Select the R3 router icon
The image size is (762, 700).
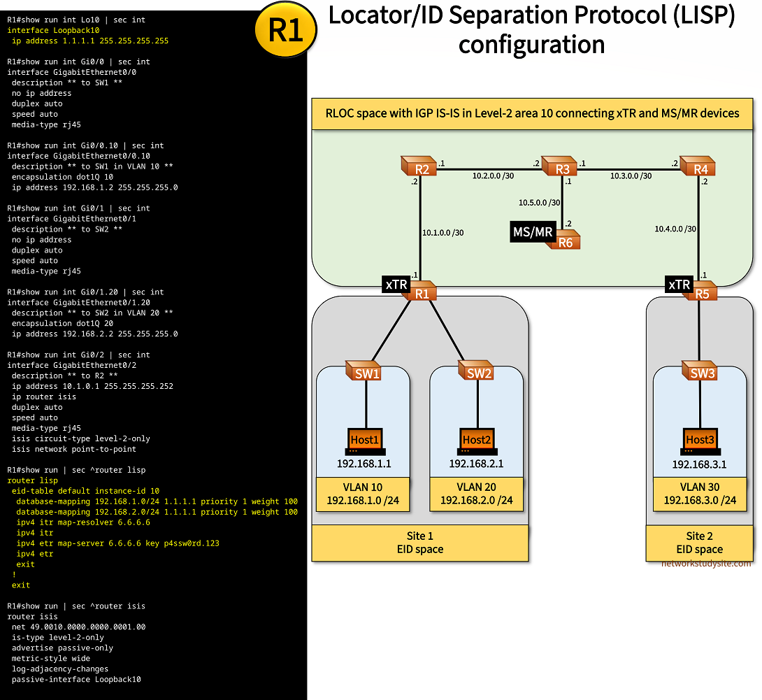click(561, 168)
